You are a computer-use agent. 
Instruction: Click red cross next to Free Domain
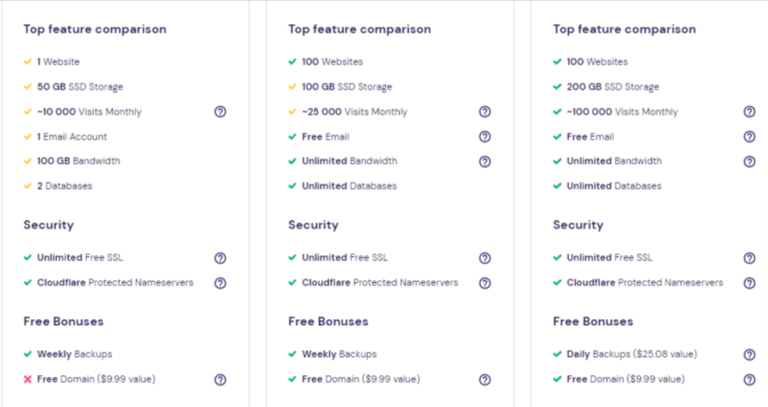point(28,379)
